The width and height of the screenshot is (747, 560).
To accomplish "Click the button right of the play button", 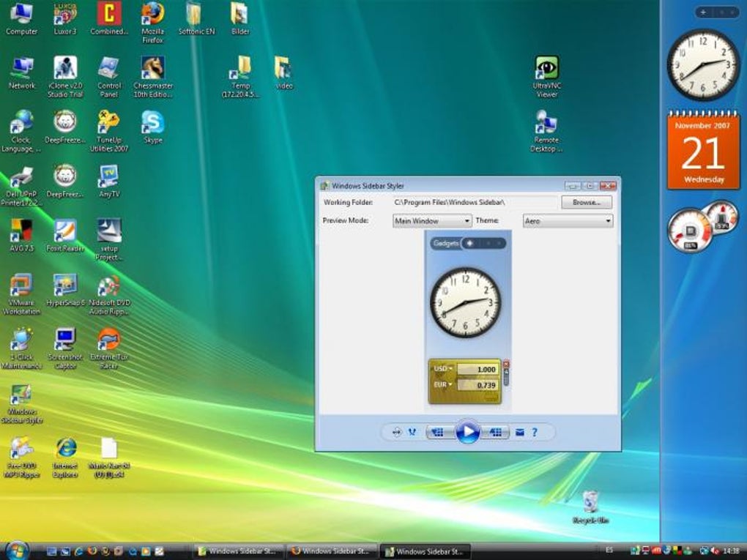I will tap(495, 433).
